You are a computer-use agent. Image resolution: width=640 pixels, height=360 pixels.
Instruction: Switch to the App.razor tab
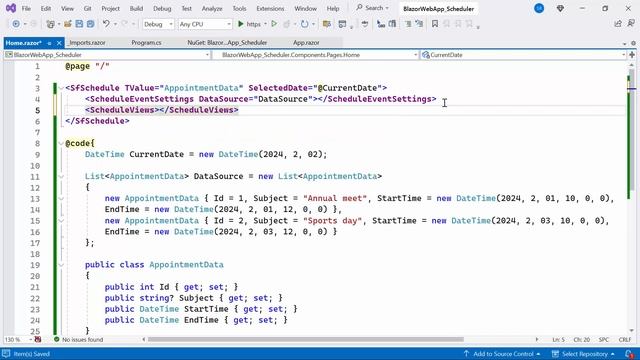(x=306, y=43)
